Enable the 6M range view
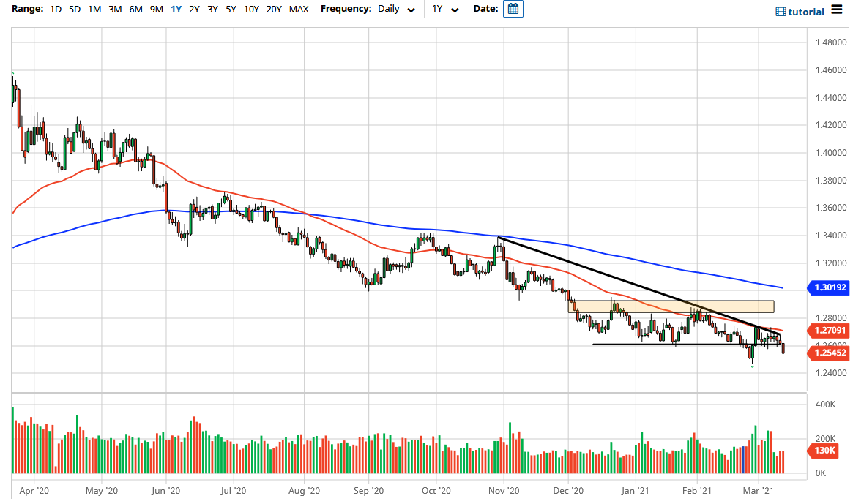The width and height of the screenshot is (853, 504). point(135,10)
